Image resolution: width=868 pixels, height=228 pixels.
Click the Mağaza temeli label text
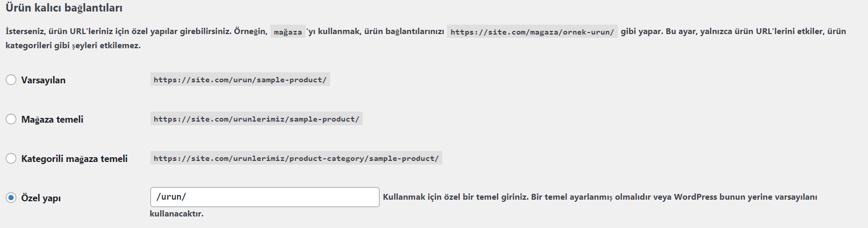point(52,120)
